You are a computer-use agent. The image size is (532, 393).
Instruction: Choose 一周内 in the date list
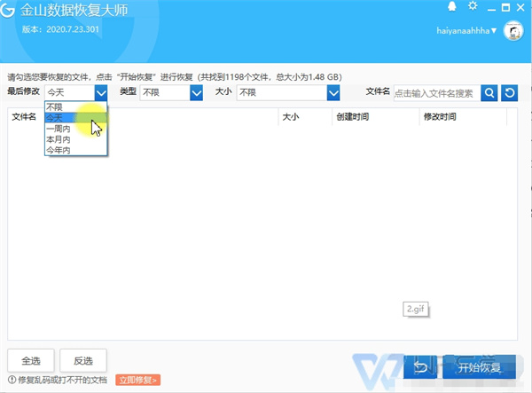point(76,129)
